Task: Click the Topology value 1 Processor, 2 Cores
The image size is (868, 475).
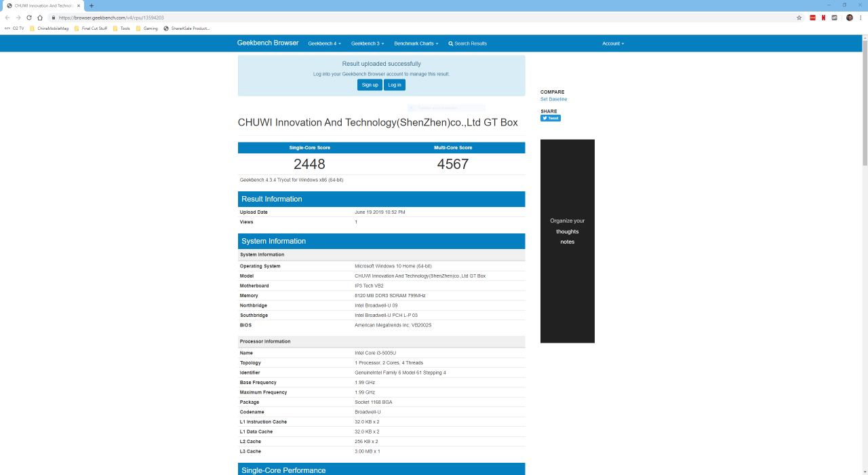Action: click(x=389, y=363)
